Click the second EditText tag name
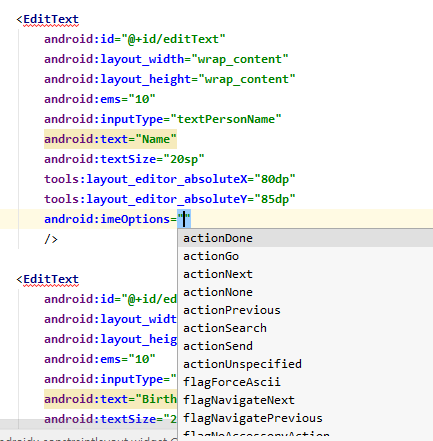This screenshot has width=433, height=441. pos(51,279)
